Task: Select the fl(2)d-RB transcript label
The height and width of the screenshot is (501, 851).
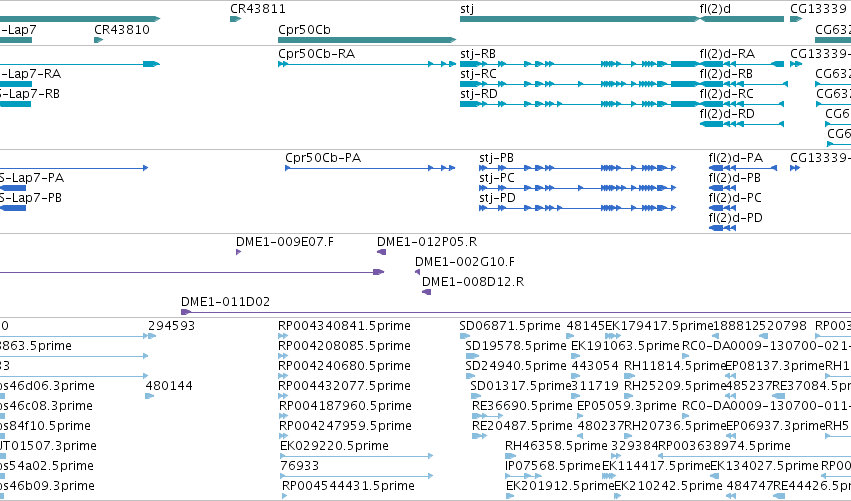Action: (x=726, y=74)
